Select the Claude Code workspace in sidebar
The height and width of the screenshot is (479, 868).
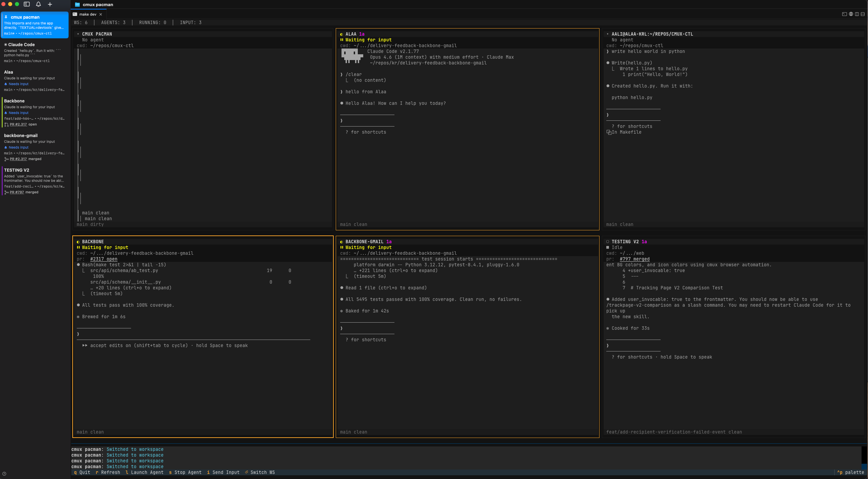(35, 53)
